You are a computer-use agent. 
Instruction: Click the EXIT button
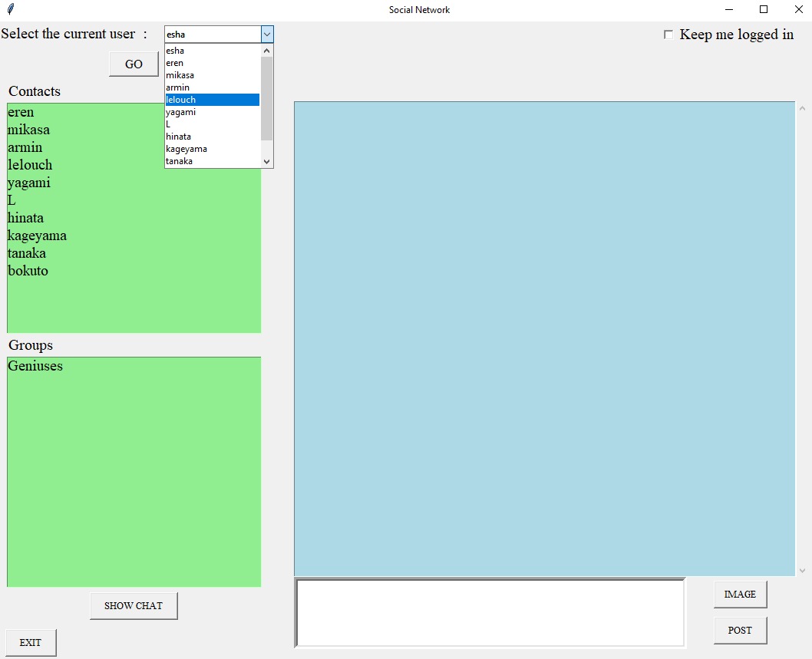[31, 642]
